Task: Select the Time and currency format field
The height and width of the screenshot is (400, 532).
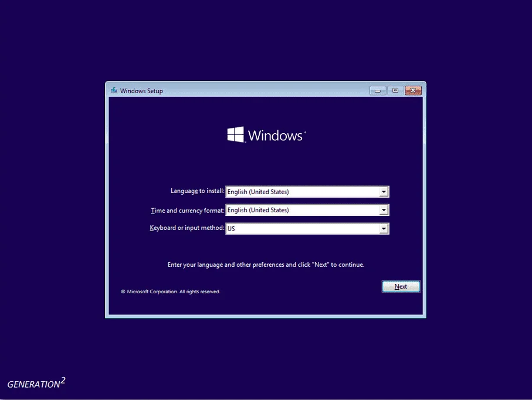Action: pos(307,210)
